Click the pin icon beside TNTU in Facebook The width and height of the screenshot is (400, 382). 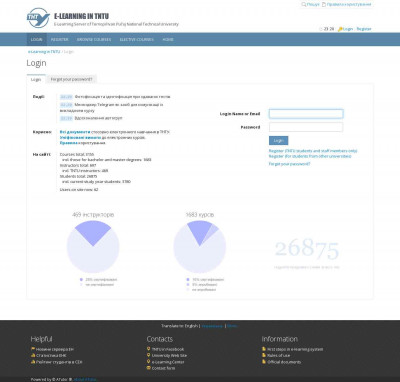(149, 349)
